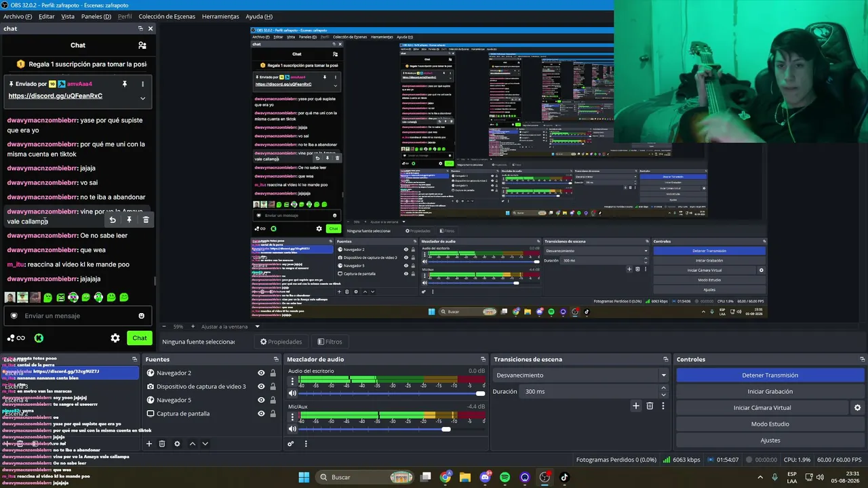The width and height of the screenshot is (868, 488).
Task: Open the chat users list icon
Action: 142,45
